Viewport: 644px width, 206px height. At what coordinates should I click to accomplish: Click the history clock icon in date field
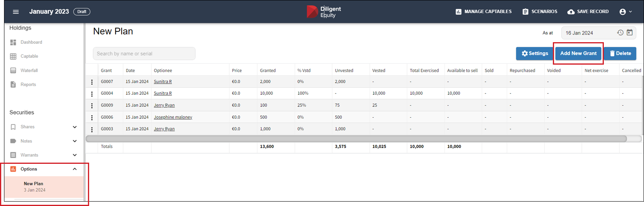point(620,33)
